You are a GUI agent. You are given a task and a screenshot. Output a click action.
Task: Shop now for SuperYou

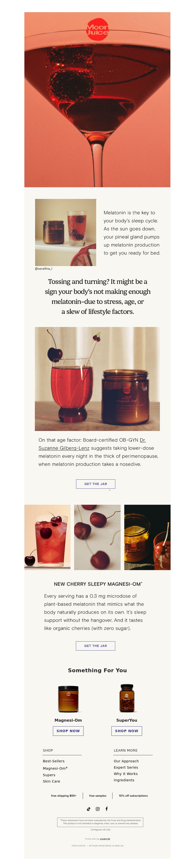[127, 731]
